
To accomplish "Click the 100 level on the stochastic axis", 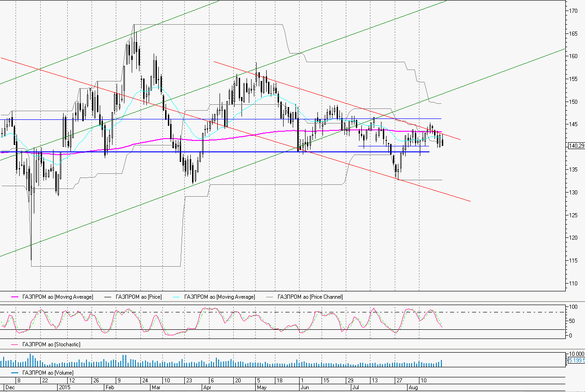I will coord(572,306).
